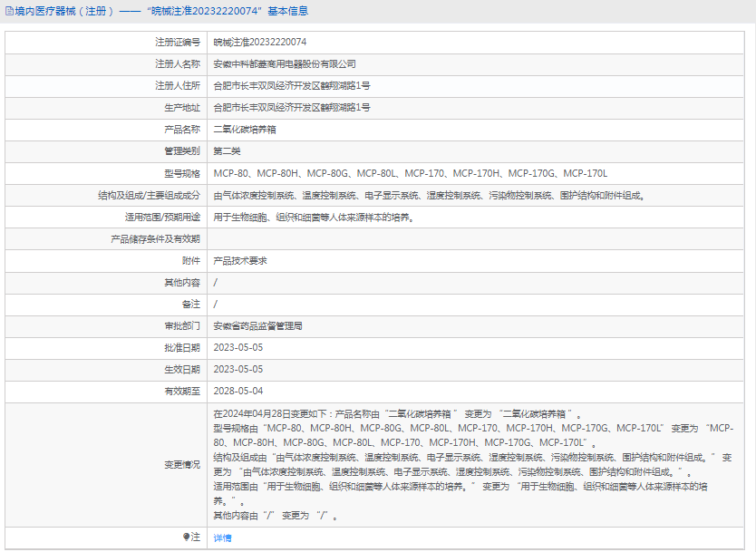Click the 安徽省药品监督管理局 value
Image resolution: width=756 pixels, height=552 pixels.
coord(258,326)
